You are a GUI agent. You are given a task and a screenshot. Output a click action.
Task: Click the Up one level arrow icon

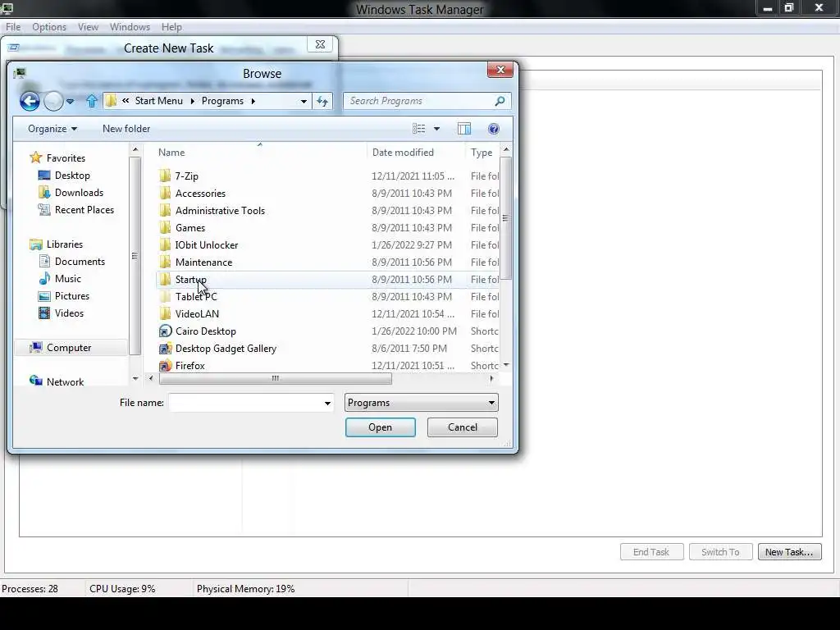(92, 101)
